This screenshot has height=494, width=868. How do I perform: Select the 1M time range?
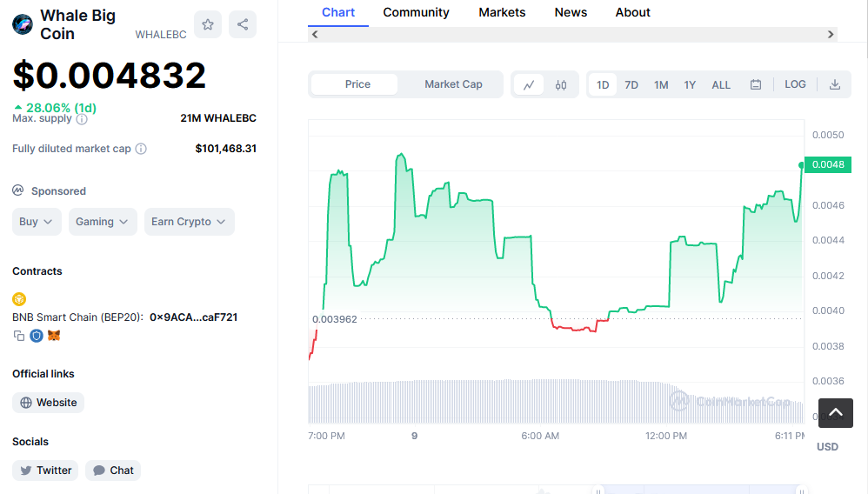(x=661, y=84)
